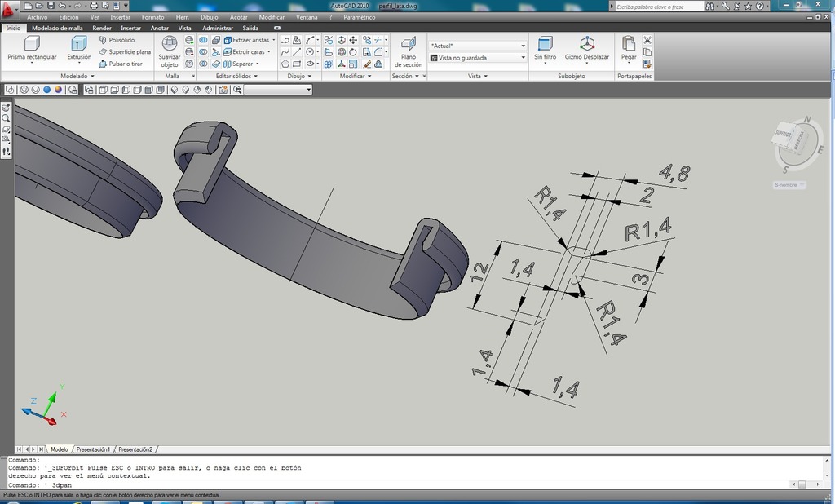The width and height of the screenshot is (835, 504).
Task: Switch to the Presentación1 layout tab
Action: point(92,449)
